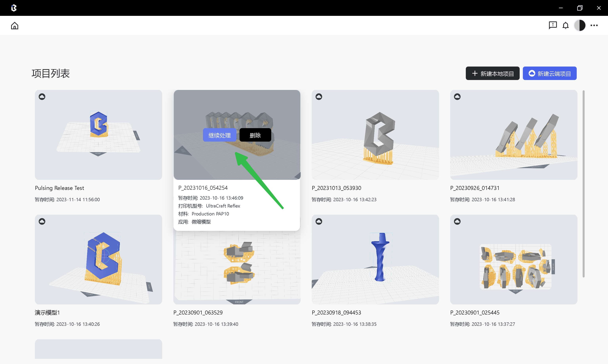Click cloud icon on P_20231013_053930 card
The image size is (608, 364).
[319, 97]
